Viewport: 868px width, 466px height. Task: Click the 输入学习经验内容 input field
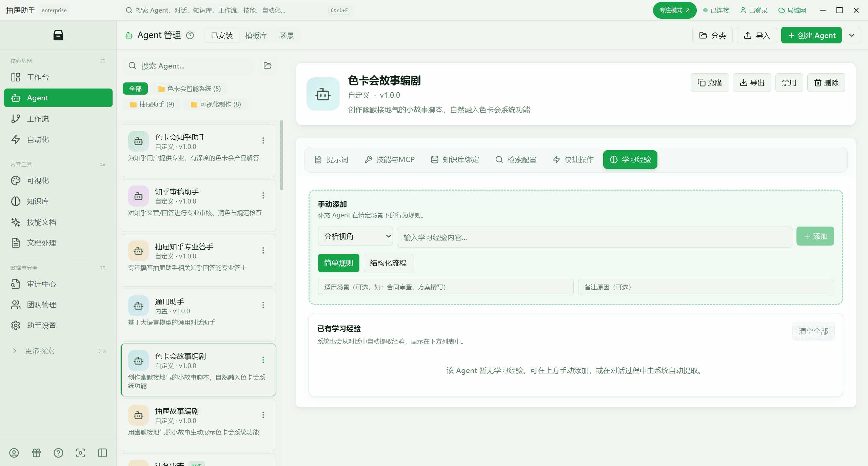click(595, 237)
